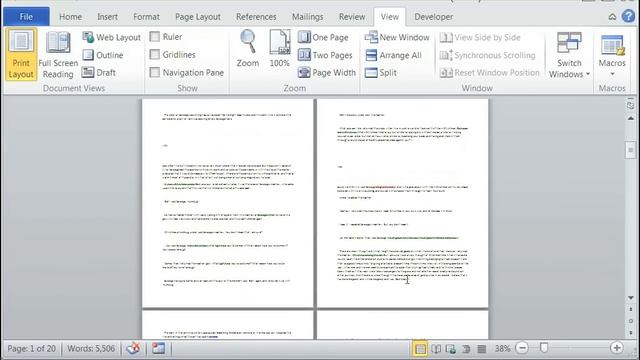Click View Side by Side
Screen dimensions: 640x360
pos(480,37)
